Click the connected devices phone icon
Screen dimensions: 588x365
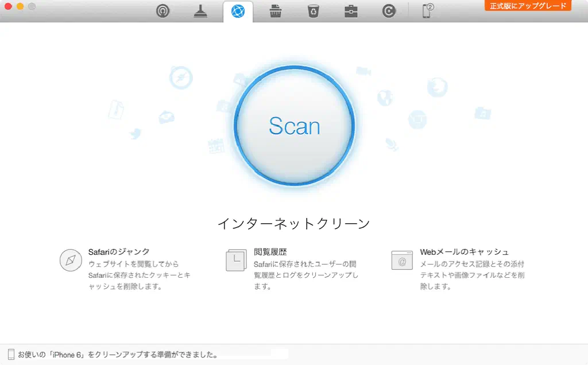pyautogui.click(x=428, y=11)
